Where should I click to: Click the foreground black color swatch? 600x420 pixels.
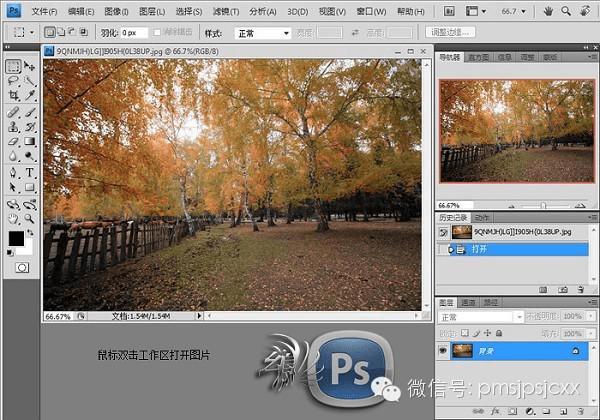16,238
